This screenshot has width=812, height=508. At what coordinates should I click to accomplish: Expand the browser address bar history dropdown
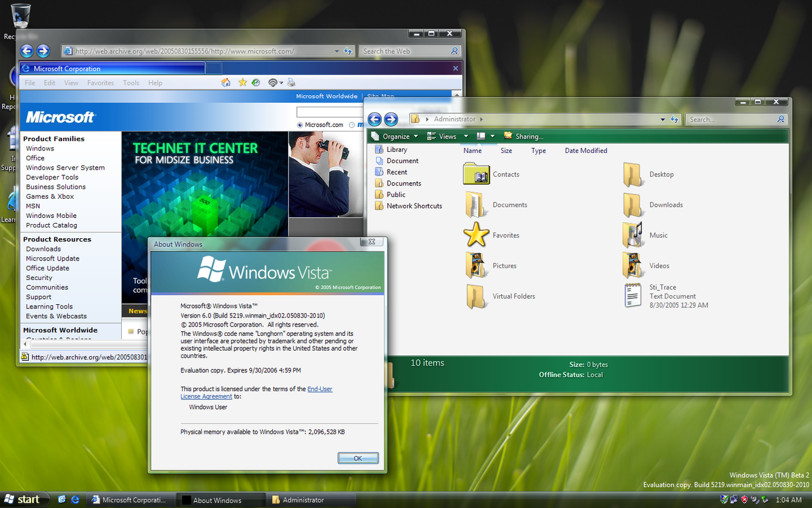[336, 51]
